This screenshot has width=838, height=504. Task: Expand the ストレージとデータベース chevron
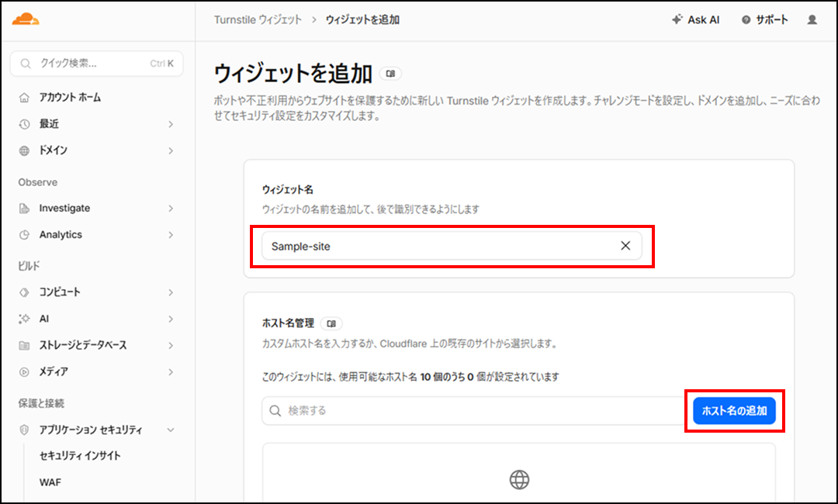tap(171, 345)
